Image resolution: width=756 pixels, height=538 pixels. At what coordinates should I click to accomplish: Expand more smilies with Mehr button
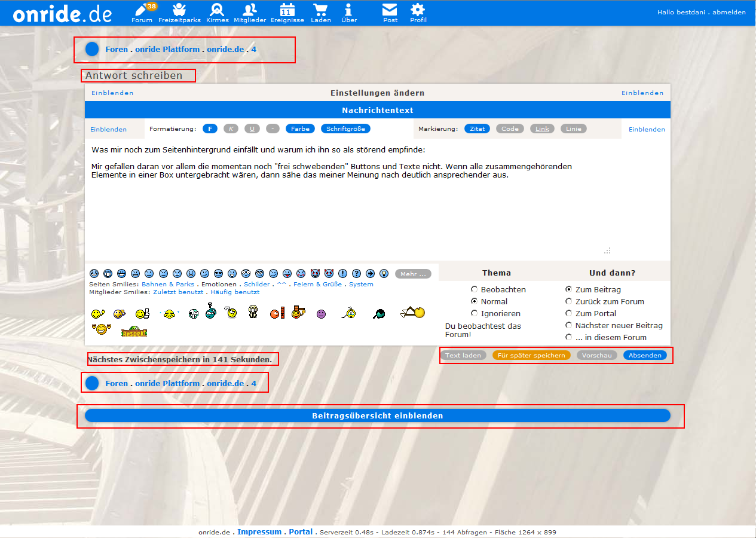(412, 274)
